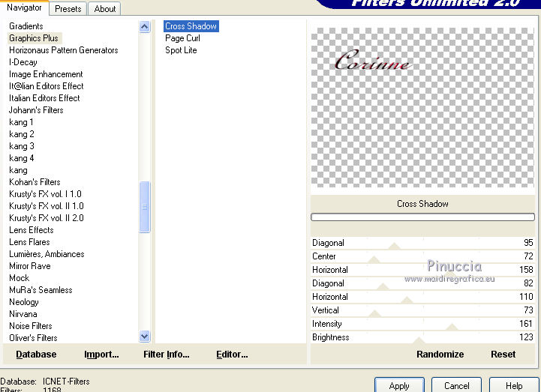Open the Editor... button

[x=232, y=355]
